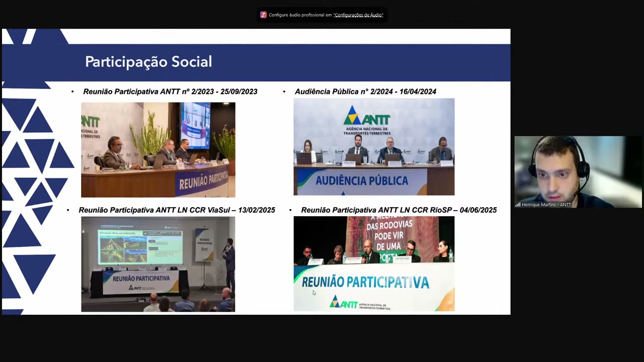644x362 pixels.
Task: Click the RioSP Reunião Participativa photo
Action: click(374, 264)
